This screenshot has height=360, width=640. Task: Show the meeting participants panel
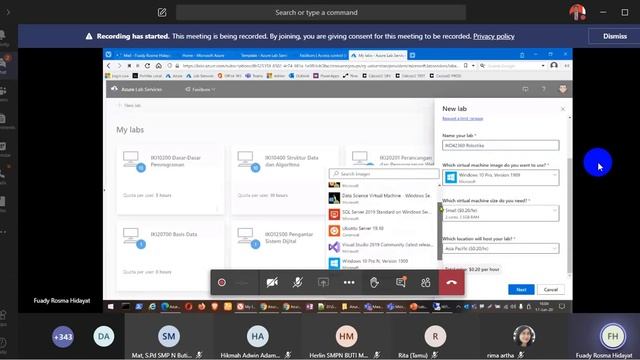[x=426, y=282]
